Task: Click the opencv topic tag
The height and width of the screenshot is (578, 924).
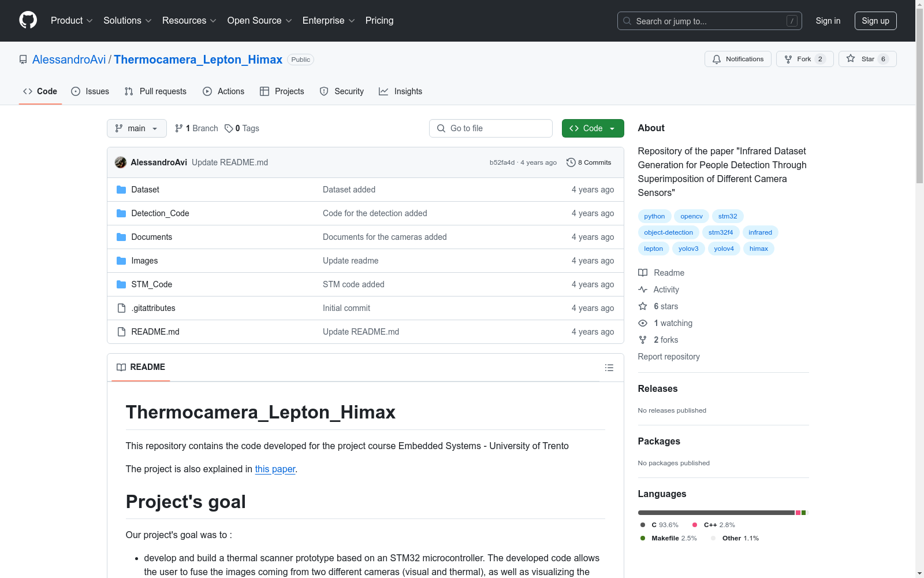Action: pos(691,216)
